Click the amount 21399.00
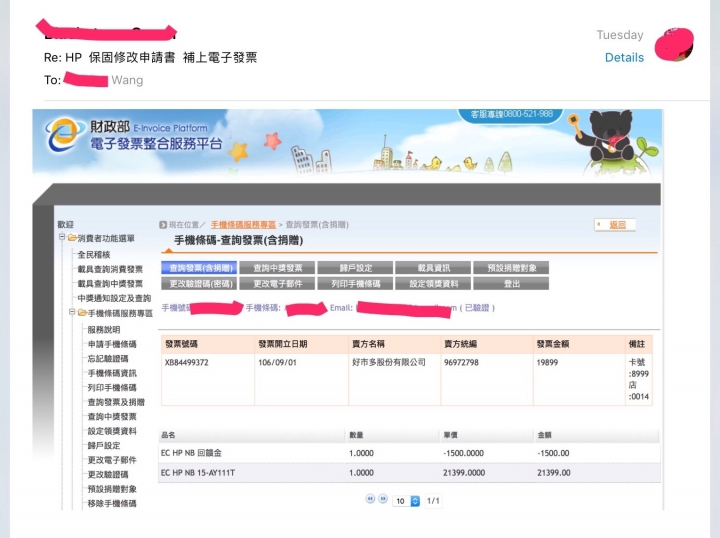Viewport: 720px width, 538px height. 554,473
